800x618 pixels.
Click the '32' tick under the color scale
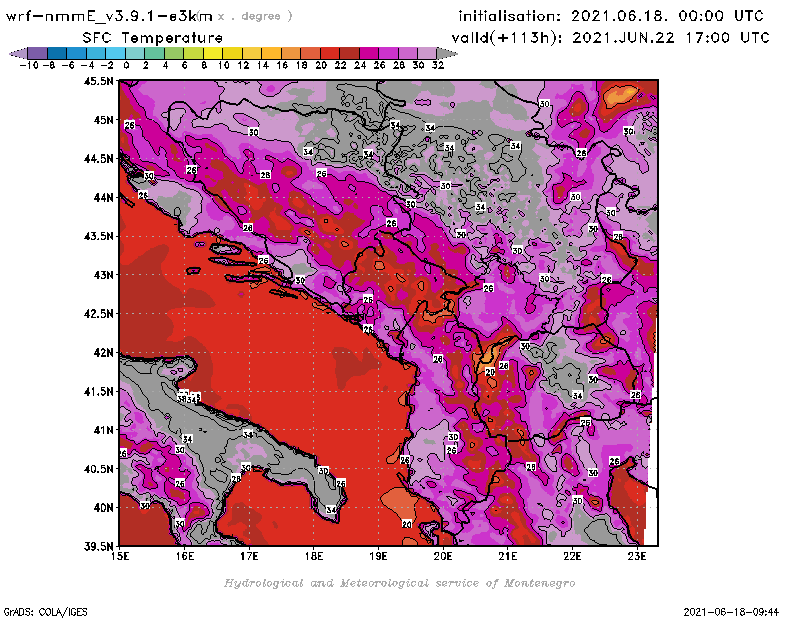pyautogui.click(x=438, y=65)
